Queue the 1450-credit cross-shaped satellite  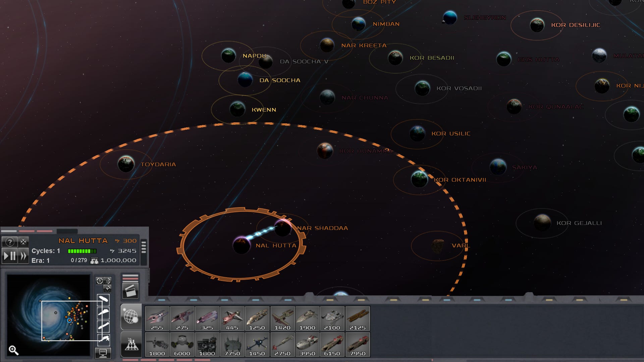coord(257,344)
